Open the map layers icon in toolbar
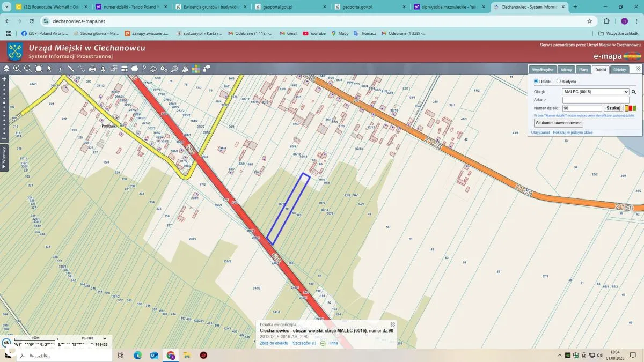Image resolution: width=644 pixels, height=362 pixels. (x=6, y=69)
